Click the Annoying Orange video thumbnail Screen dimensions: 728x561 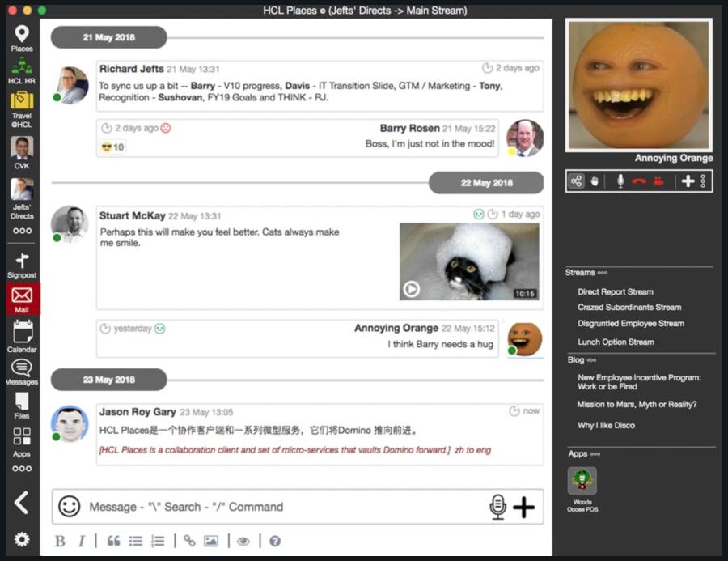pyautogui.click(x=639, y=86)
